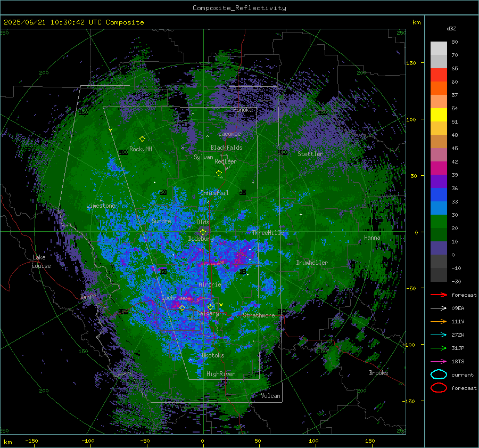
Task: Click the Calgary city label
Action: (208, 313)
